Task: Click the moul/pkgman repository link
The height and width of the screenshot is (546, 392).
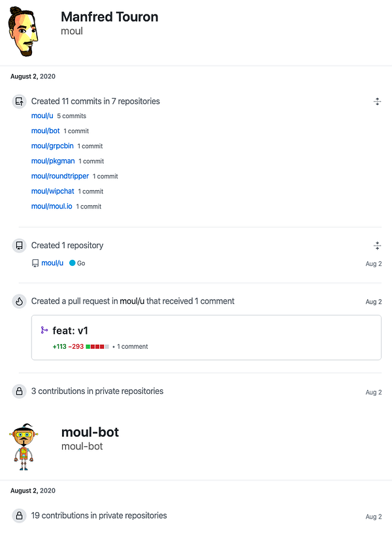Action: pyautogui.click(x=53, y=161)
